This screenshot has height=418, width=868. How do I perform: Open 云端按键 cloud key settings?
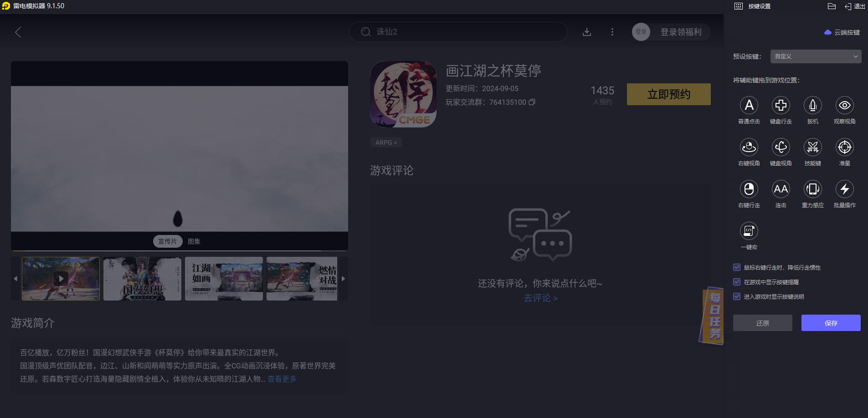[x=842, y=32]
